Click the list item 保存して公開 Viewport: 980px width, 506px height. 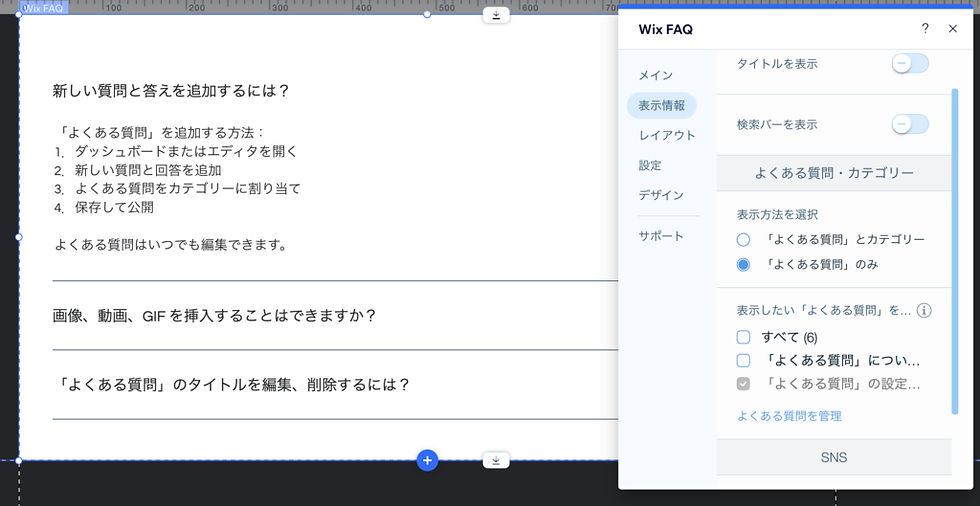[114, 207]
